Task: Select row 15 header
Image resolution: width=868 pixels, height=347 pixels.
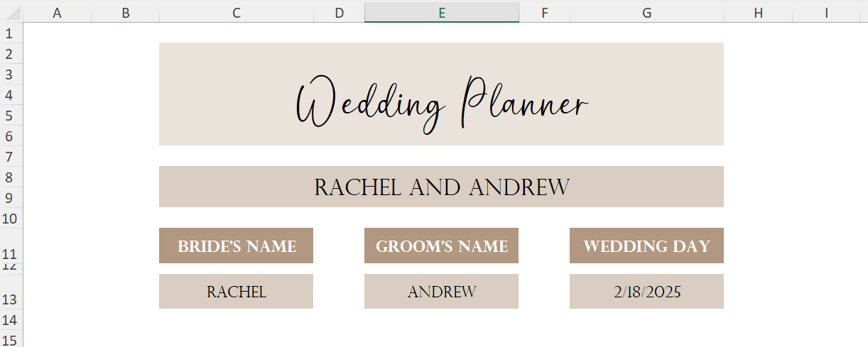Action: (10, 338)
